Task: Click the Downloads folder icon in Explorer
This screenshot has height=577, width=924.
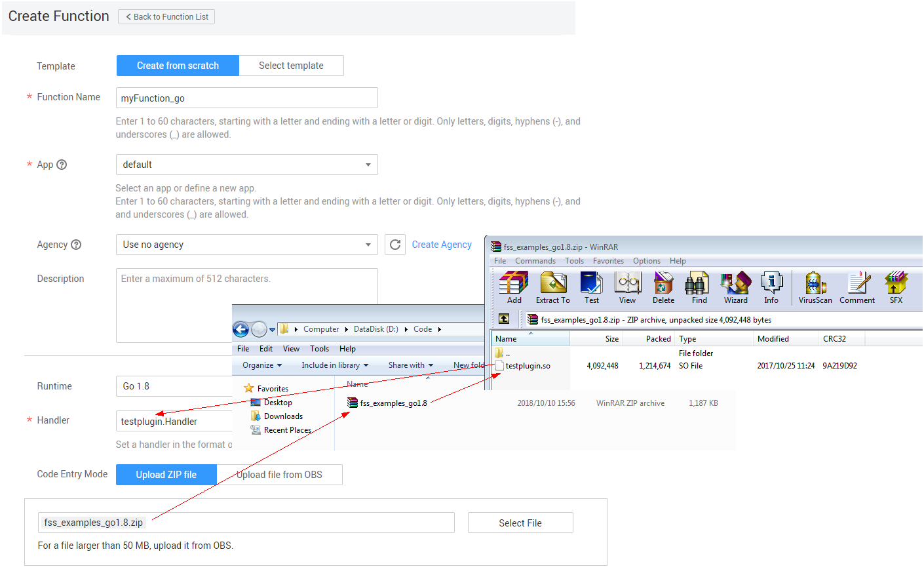Action: click(256, 416)
